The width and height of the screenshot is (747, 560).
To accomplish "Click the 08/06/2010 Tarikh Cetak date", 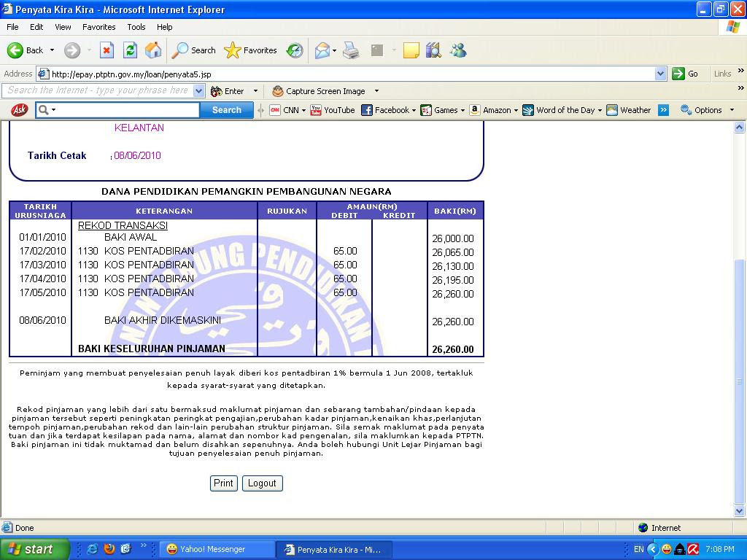I will pyautogui.click(x=137, y=155).
